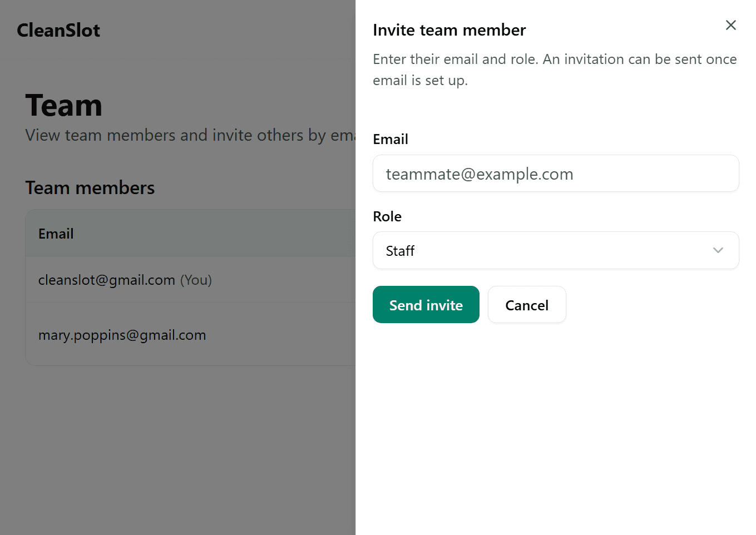Select the mary.poppins@gmail.com team row

coord(122,335)
